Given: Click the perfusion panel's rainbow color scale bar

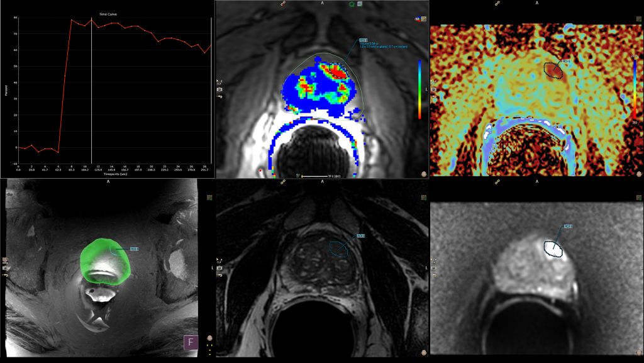Looking at the screenshot, I should tap(419, 89).
